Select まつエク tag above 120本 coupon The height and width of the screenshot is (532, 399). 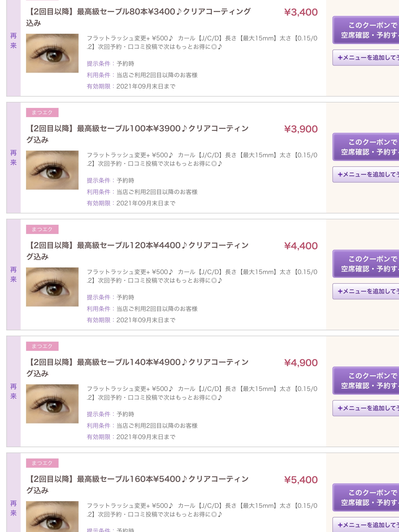[42, 229]
